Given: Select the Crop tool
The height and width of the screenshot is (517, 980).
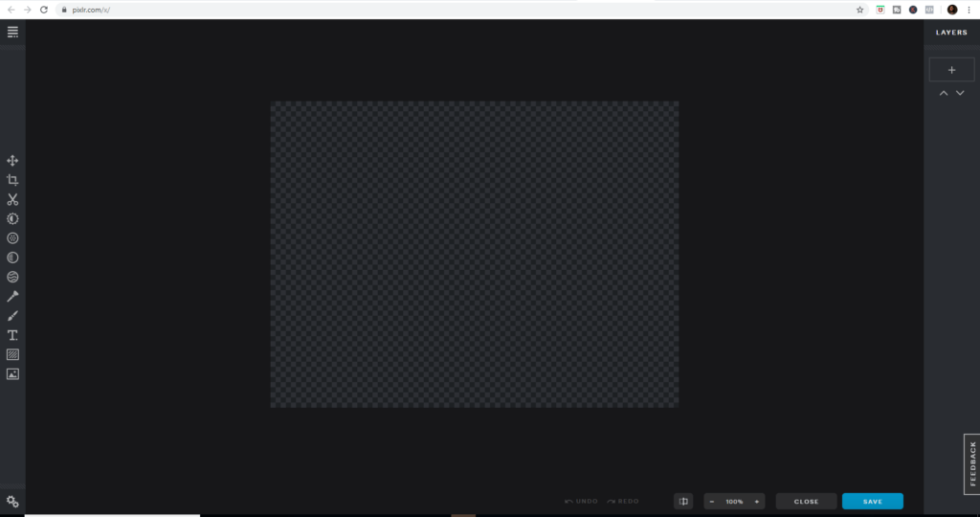Looking at the screenshot, I should pos(12,180).
